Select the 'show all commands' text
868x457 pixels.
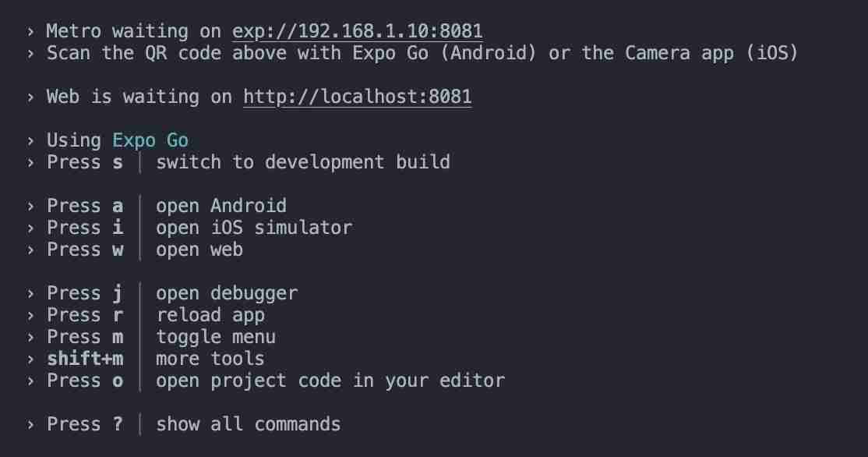click(x=249, y=424)
